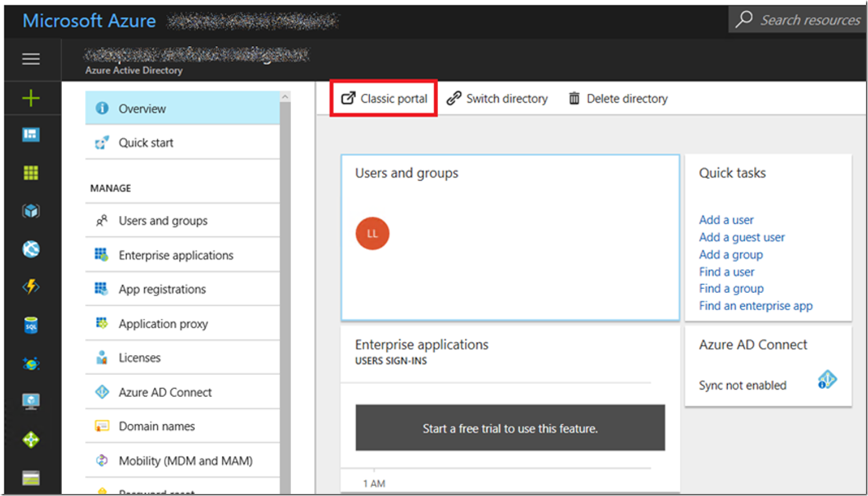Open the hamburger menu icon
The image size is (868, 496).
tap(31, 59)
